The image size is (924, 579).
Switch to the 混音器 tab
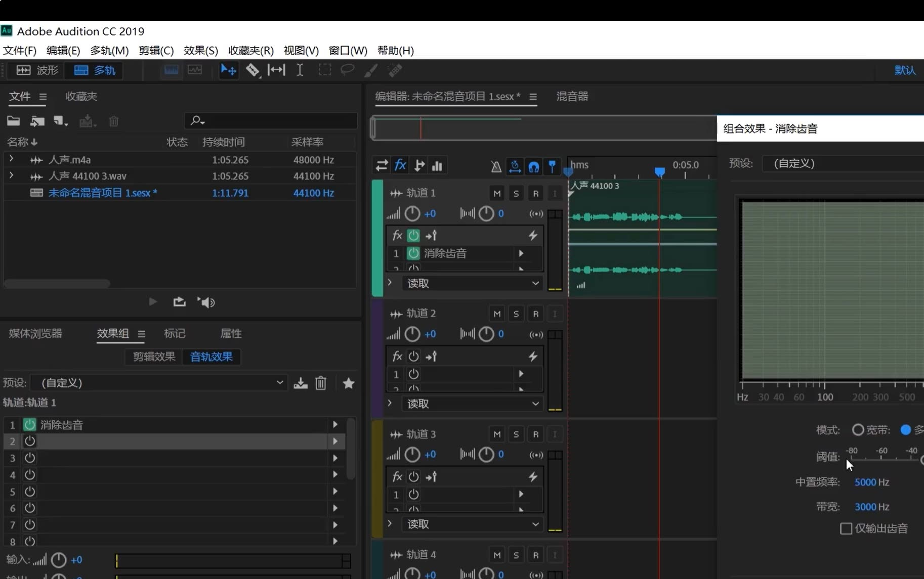pyautogui.click(x=571, y=97)
